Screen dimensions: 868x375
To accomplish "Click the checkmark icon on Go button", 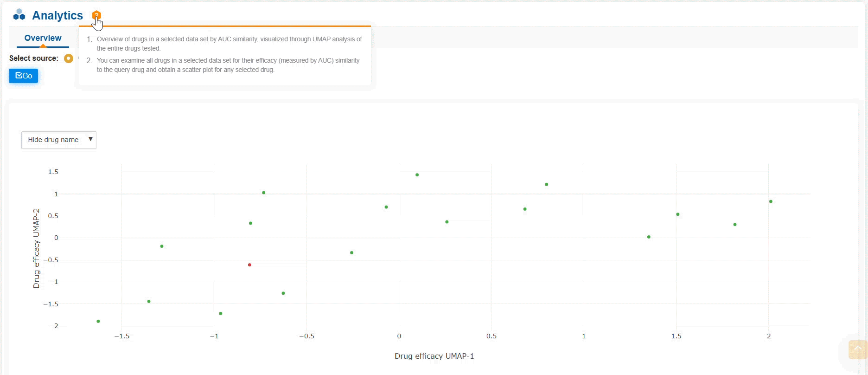I will tap(19, 76).
